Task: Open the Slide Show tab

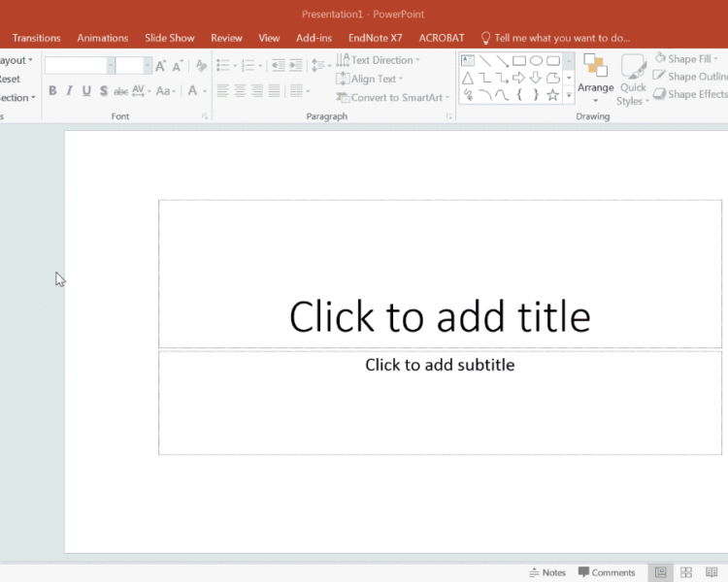Action: point(169,38)
